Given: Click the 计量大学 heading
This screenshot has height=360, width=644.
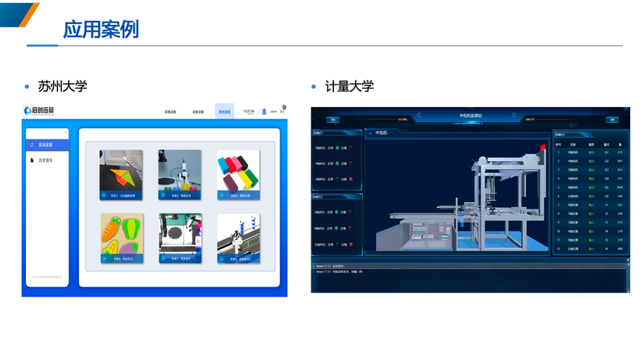Looking at the screenshot, I should tap(349, 86).
